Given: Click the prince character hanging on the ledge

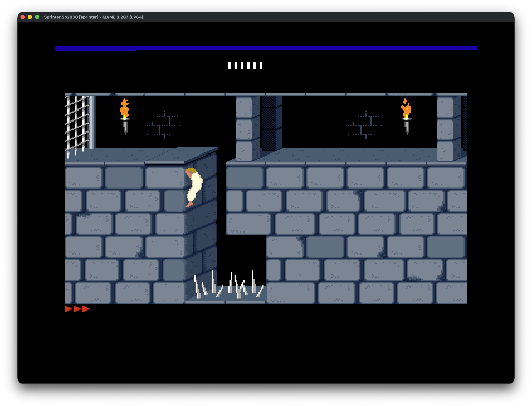Looking at the screenshot, I should click(194, 187).
